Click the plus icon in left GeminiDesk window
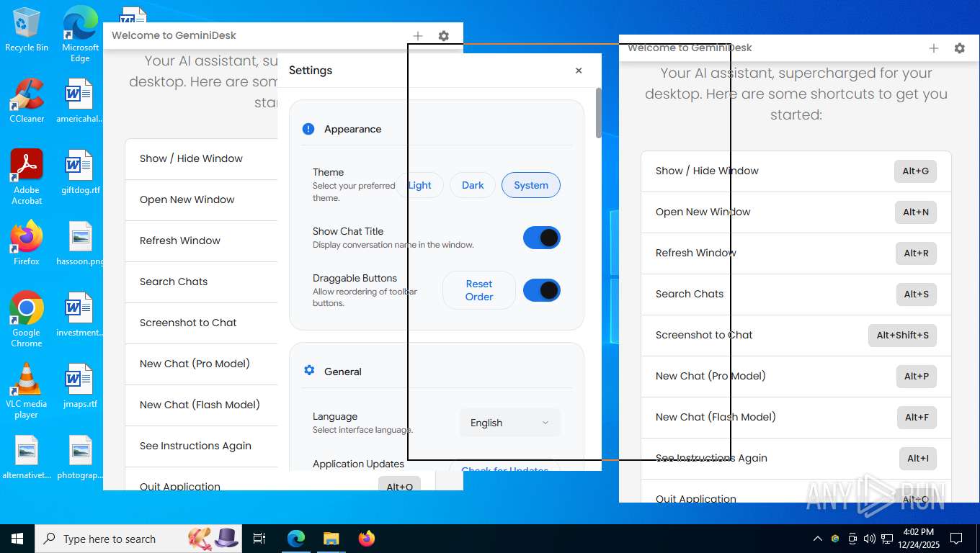The width and height of the screenshot is (980, 553). point(418,35)
